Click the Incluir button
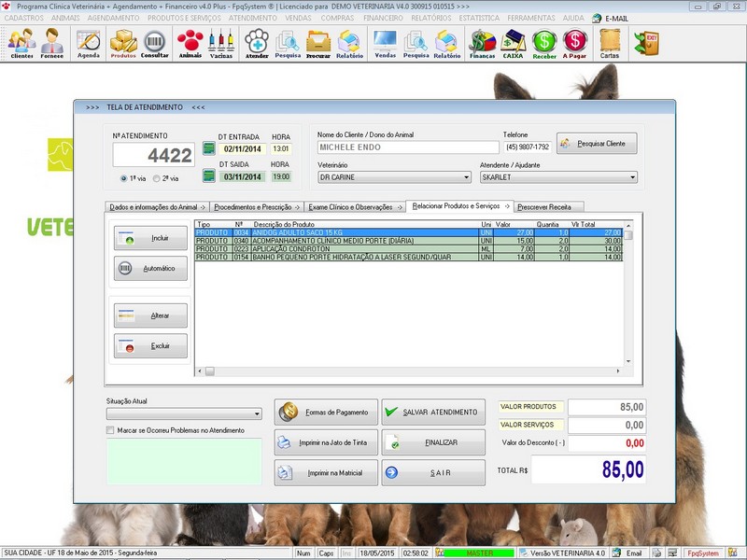Screen dimensions: 747x560 click(150, 238)
